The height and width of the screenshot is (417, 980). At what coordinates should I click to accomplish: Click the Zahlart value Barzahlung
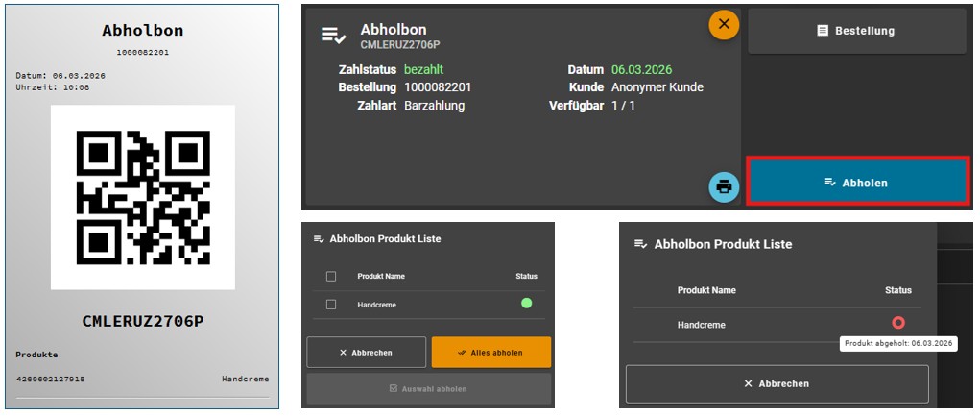point(435,105)
